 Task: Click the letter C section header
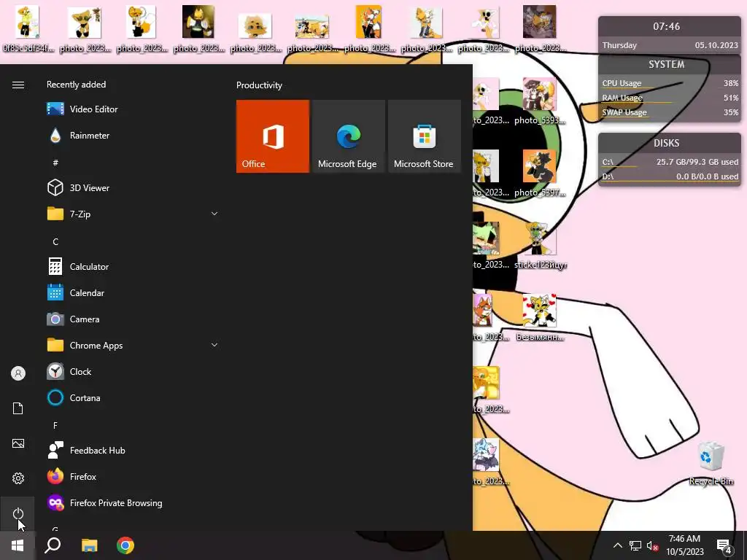coord(55,242)
